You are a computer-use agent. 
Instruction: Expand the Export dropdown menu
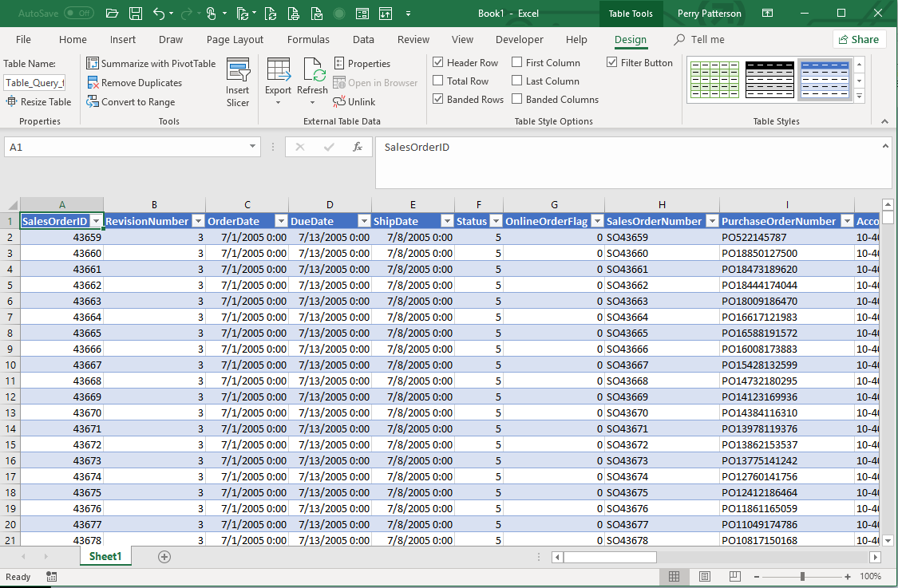pos(278,101)
